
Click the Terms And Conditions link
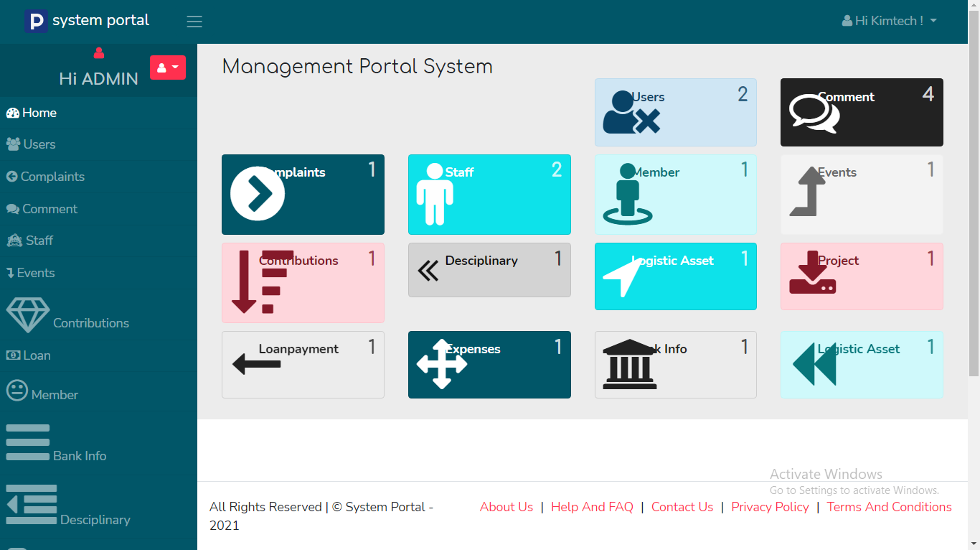pyautogui.click(x=889, y=507)
